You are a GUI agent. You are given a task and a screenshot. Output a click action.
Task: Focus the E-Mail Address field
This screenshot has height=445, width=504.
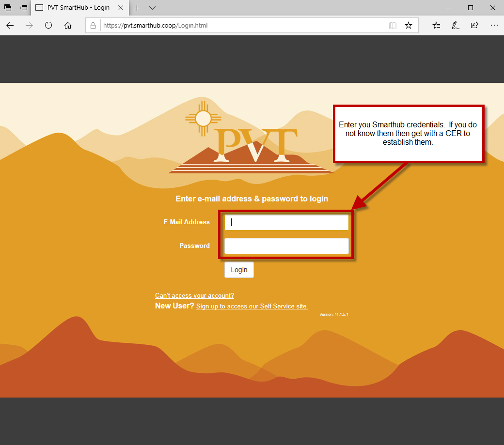coord(286,222)
